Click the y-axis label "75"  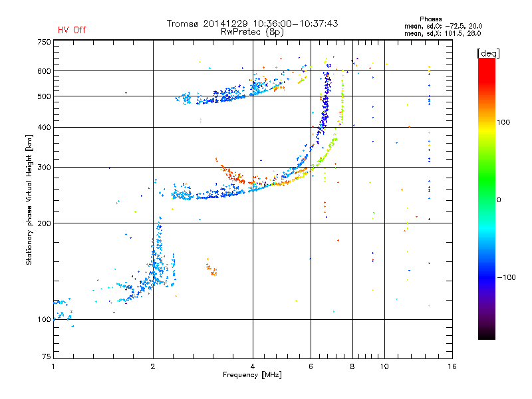pos(47,356)
